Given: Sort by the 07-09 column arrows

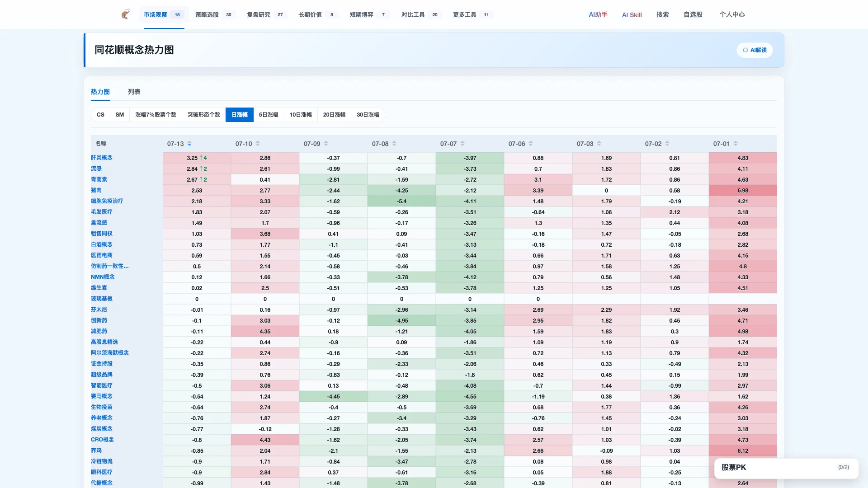Looking at the screenshot, I should point(326,144).
